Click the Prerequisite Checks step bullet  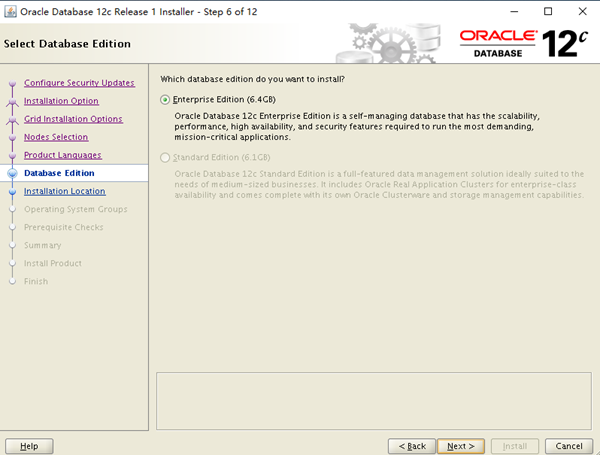tap(12, 227)
